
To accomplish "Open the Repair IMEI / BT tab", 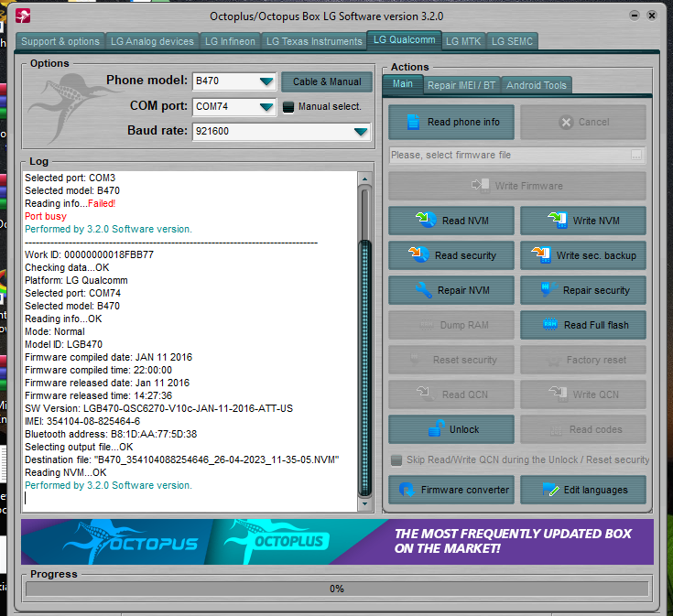I will point(461,85).
